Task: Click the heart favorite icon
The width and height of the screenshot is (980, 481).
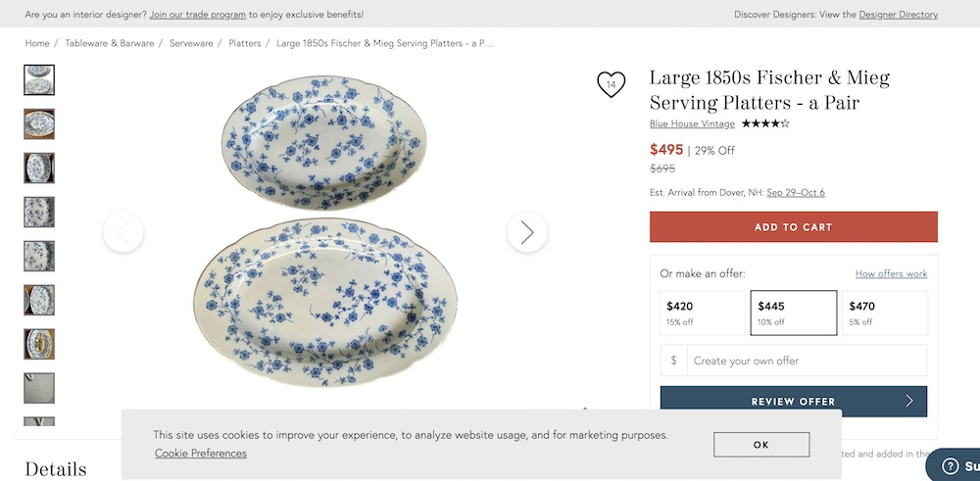Action: click(612, 84)
